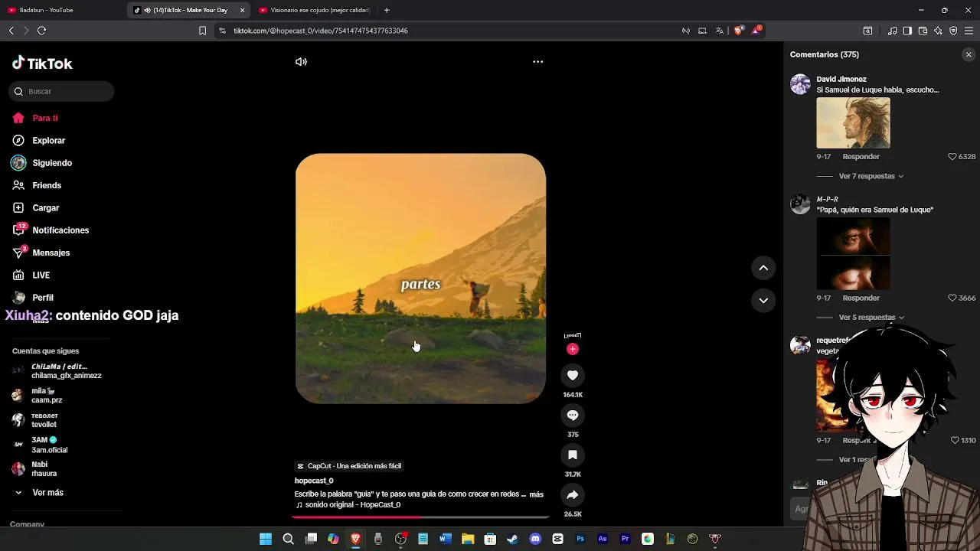Open Windows Start menu

[x=265, y=539]
